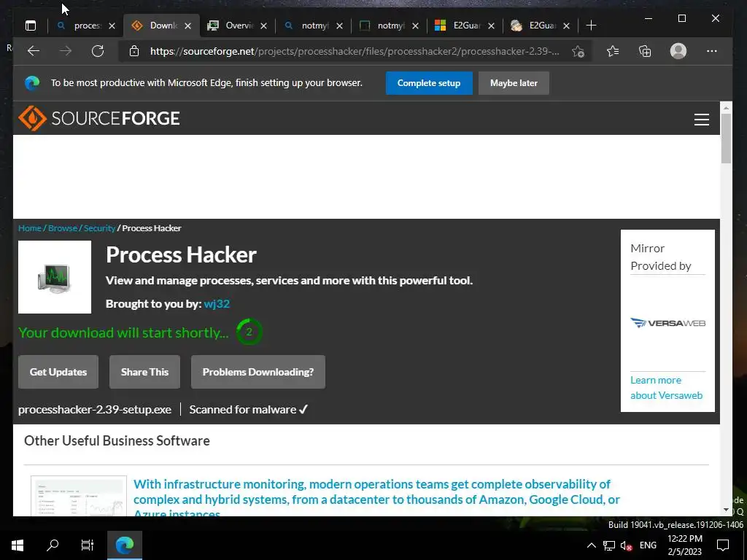Click the Versaweb mirror logo
Viewport: 747px width, 560px height.
(667, 323)
